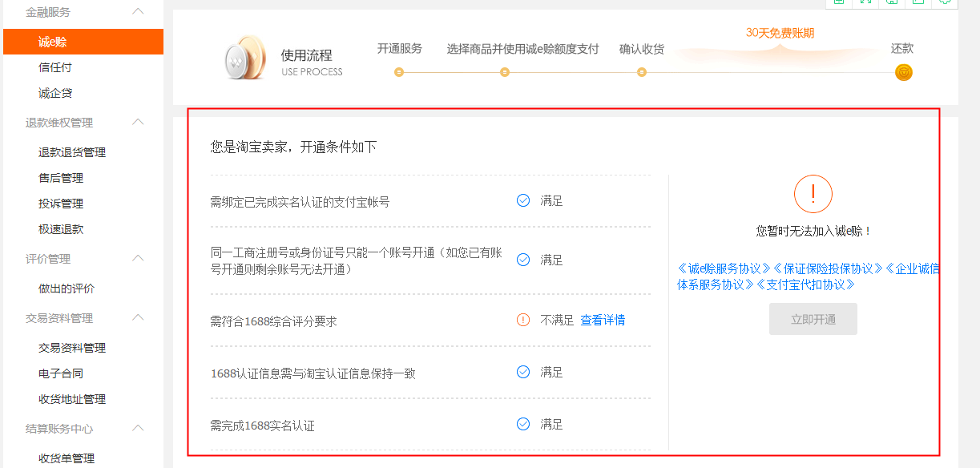
Task: Click the text 需完成1688实名认证
Action: click(262, 426)
